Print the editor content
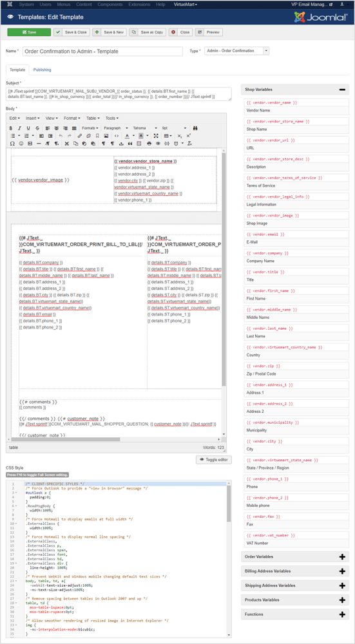Screen dimensions: 355x644 (149, 144)
